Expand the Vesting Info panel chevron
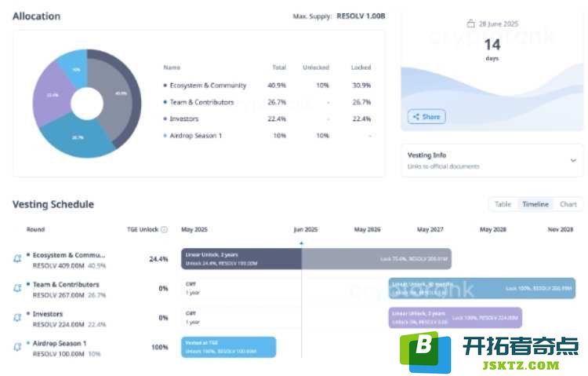Image resolution: width=588 pixels, height=376 pixels. tap(573, 160)
